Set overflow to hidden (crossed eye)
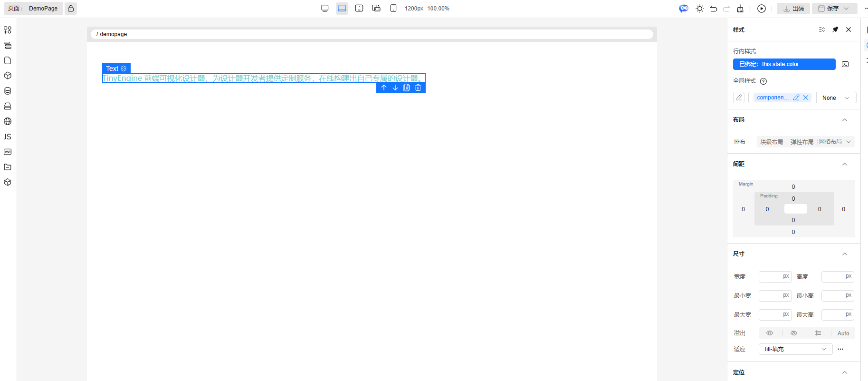 793,333
